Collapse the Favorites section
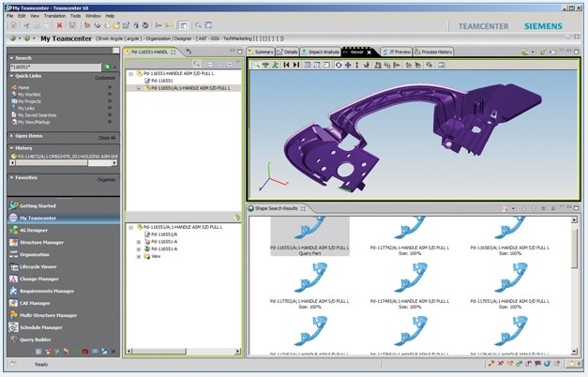Image resolution: width=588 pixels, height=377 pixels. tap(11, 177)
